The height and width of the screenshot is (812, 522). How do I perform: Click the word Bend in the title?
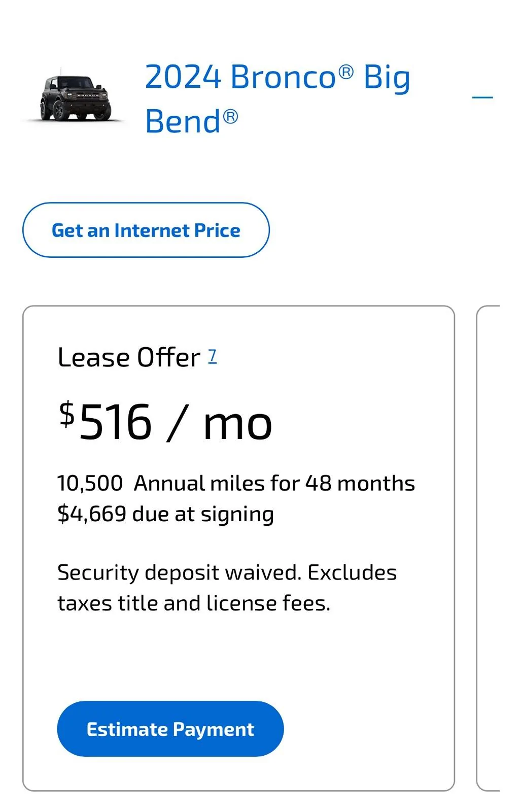(183, 121)
